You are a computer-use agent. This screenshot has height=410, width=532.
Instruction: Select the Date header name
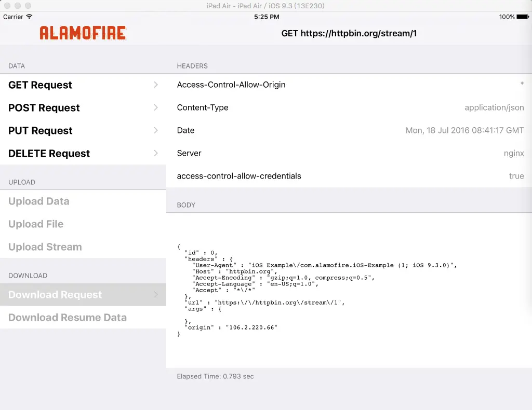coord(185,130)
